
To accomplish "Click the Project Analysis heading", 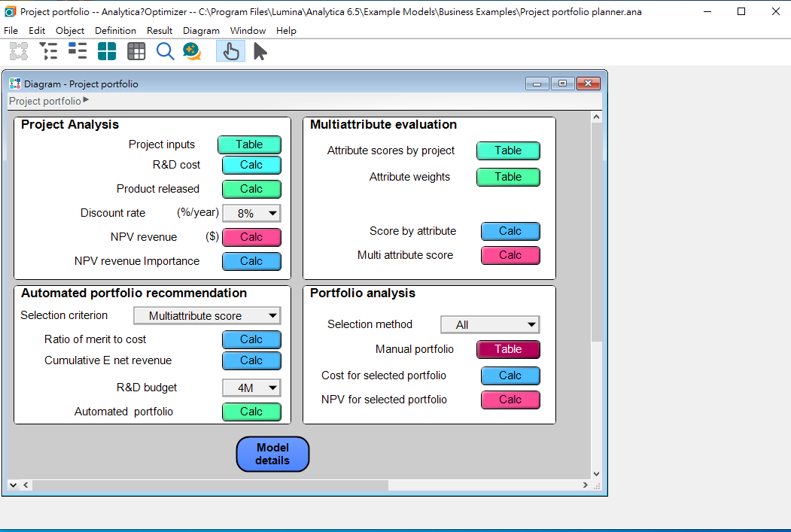I will (x=69, y=125).
